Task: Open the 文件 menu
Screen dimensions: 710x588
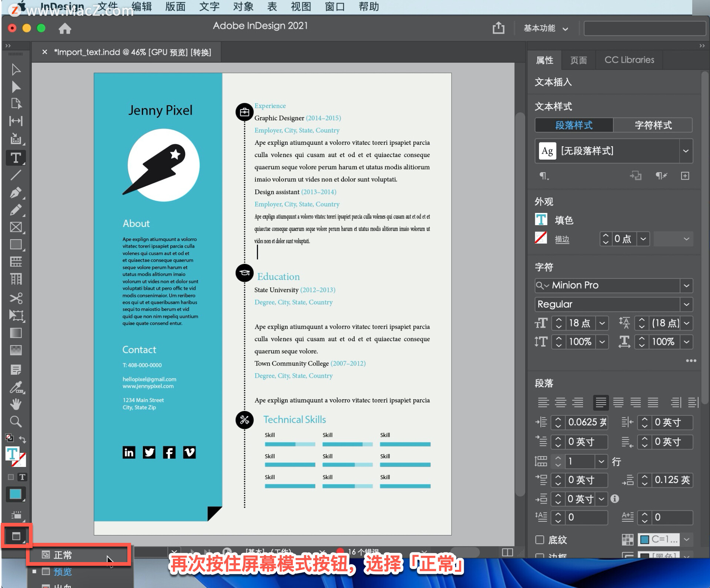Action: click(107, 7)
